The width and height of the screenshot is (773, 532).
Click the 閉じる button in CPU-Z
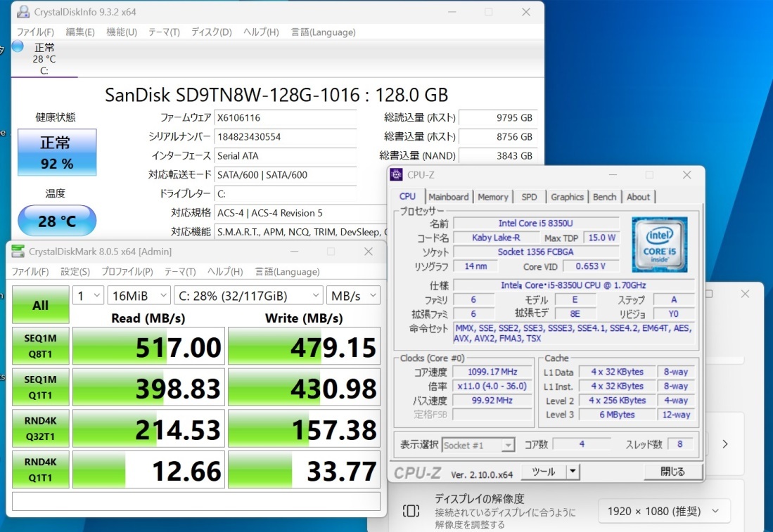[673, 472]
